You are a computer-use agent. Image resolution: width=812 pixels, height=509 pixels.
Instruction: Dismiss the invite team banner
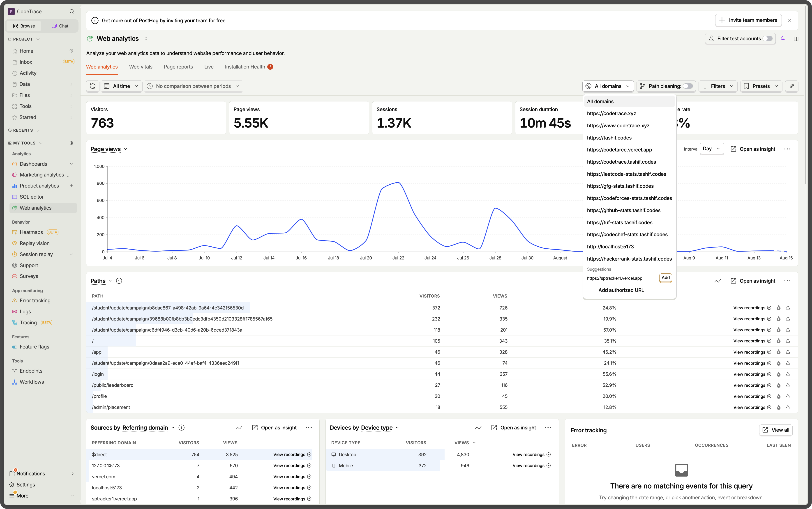click(789, 21)
